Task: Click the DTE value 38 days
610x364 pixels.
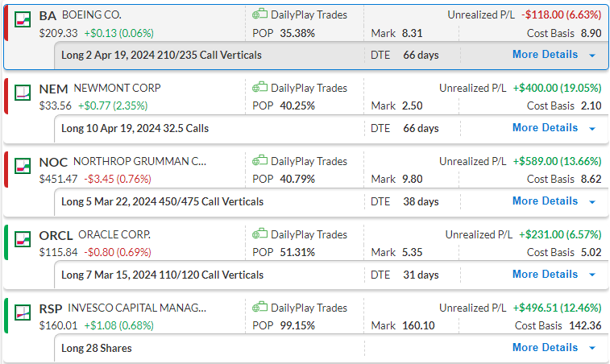Action: 421,201
